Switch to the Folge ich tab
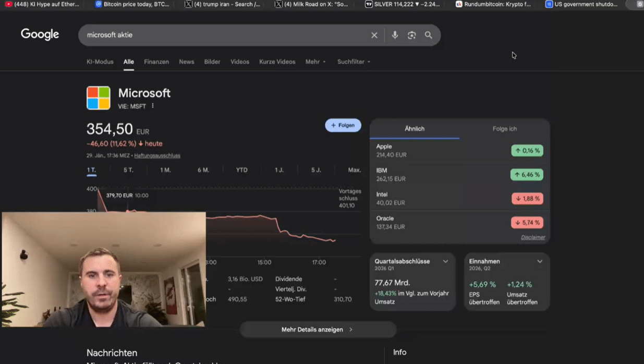The width and height of the screenshot is (644, 364). click(504, 129)
